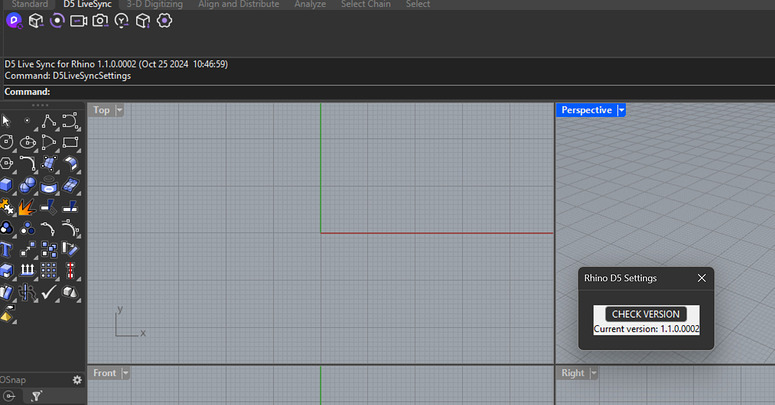
Task: Open the Analyze toolbar tab
Action: [x=310, y=4]
